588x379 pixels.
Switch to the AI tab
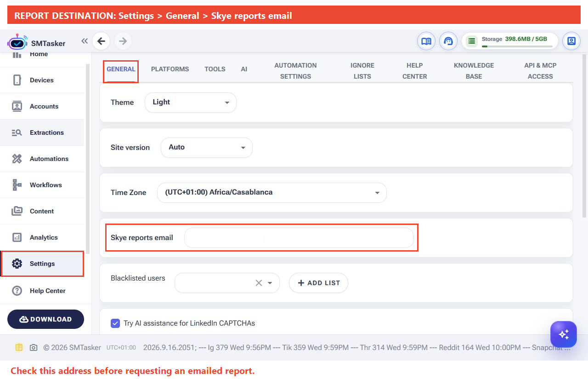[x=244, y=69]
